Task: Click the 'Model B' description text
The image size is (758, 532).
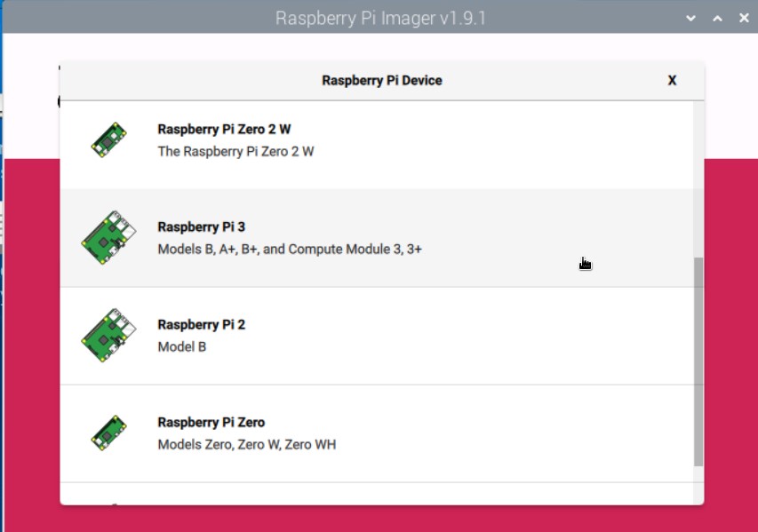Action: coord(182,346)
